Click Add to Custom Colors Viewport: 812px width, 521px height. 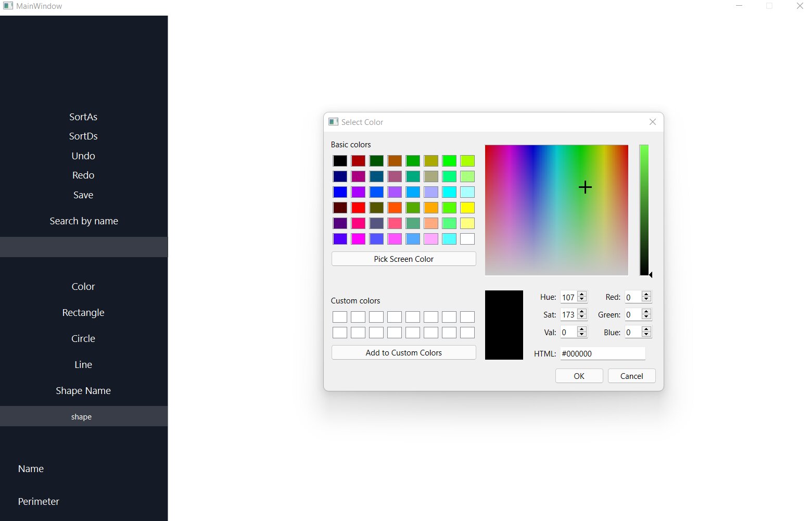point(403,352)
